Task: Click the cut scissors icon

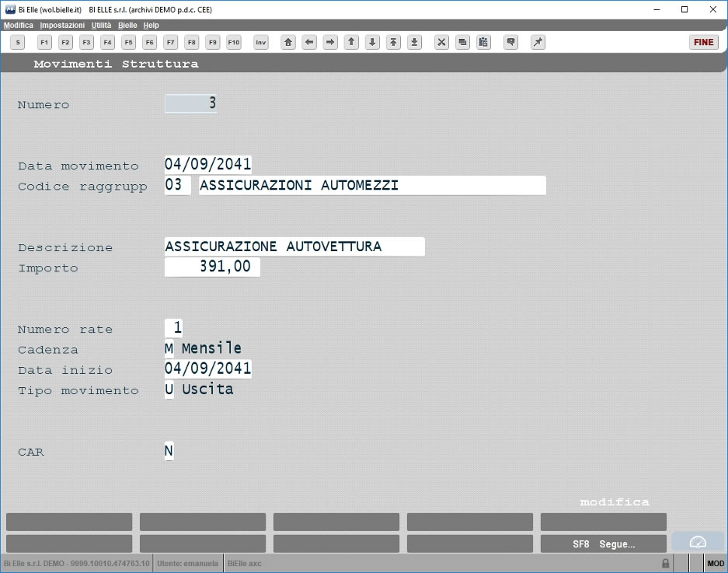Action: coord(441,42)
